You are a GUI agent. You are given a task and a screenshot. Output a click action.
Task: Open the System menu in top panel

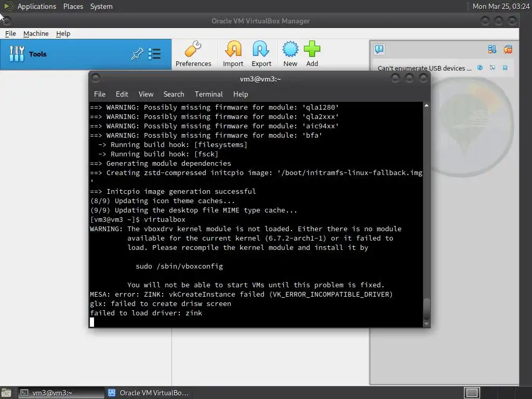[101, 6]
